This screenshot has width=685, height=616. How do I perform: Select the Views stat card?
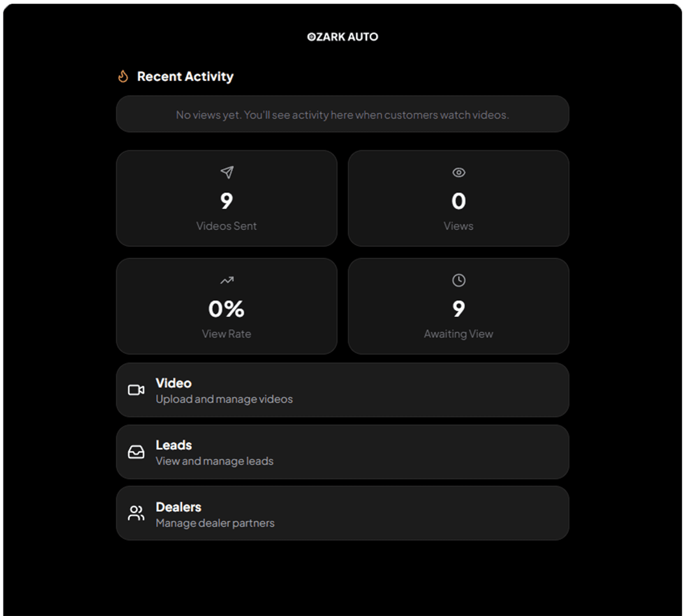coord(458,198)
